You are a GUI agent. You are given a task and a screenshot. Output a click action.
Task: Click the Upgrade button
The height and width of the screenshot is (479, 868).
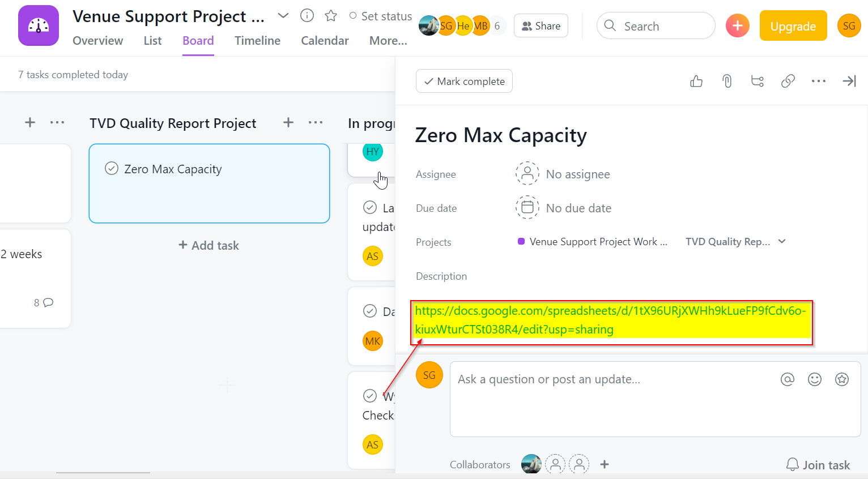click(793, 26)
